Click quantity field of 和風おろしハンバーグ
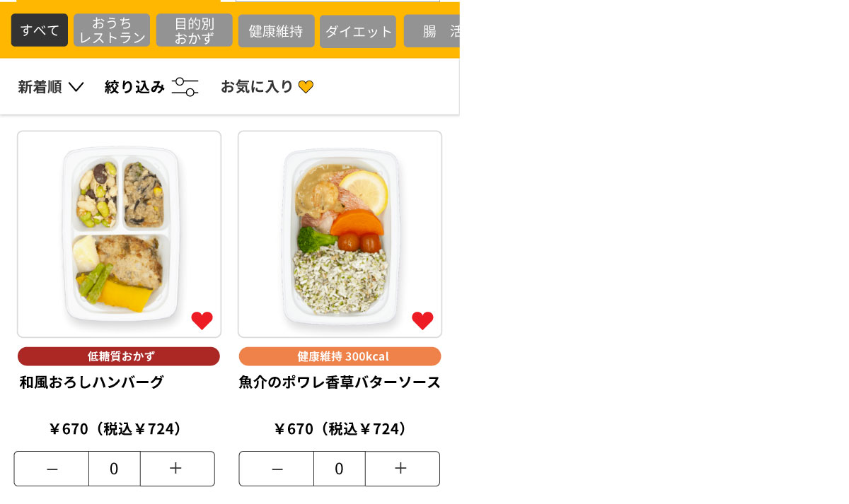Image resolution: width=849 pixels, height=504 pixels. click(115, 469)
